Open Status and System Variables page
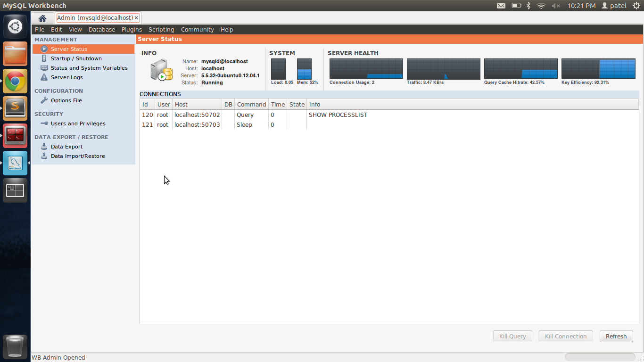The width and height of the screenshot is (644, 362). click(89, 68)
